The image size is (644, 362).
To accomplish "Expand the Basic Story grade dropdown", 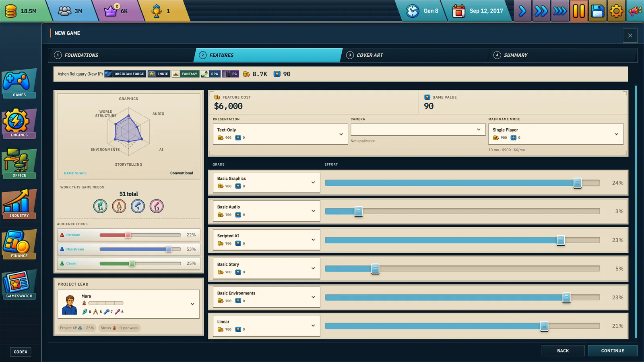I will [266, 268].
